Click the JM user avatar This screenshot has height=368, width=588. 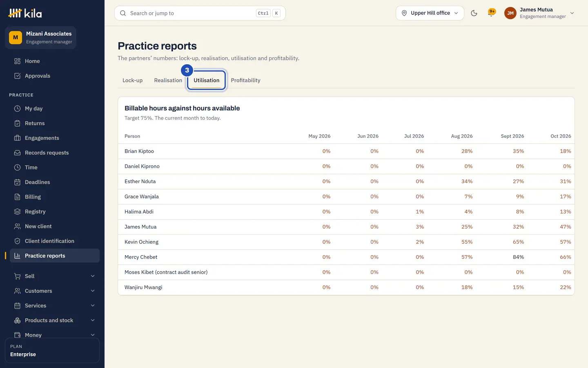(x=510, y=13)
